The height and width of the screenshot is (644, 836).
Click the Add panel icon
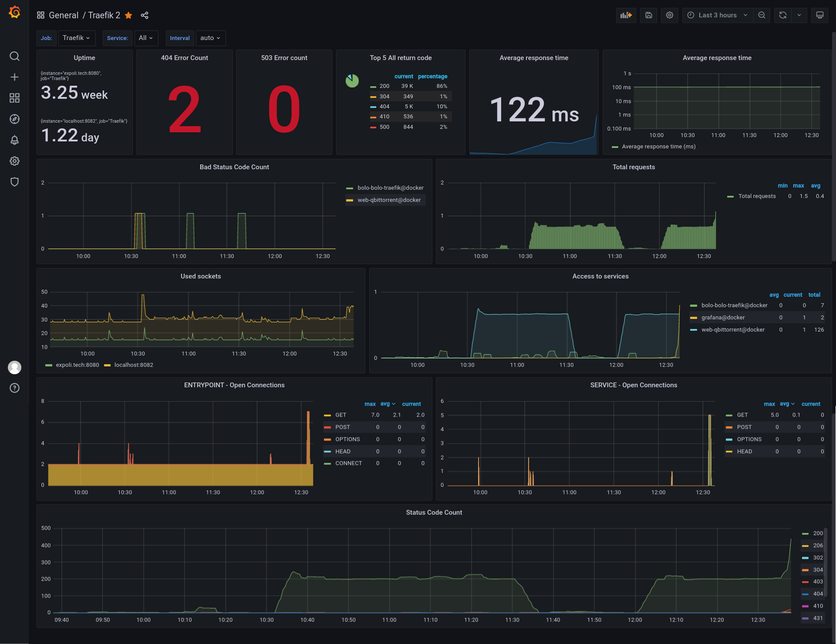(626, 15)
